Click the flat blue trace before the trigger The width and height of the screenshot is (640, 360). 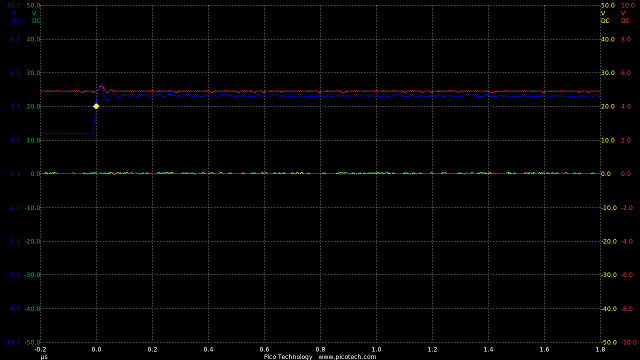(66, 133)
